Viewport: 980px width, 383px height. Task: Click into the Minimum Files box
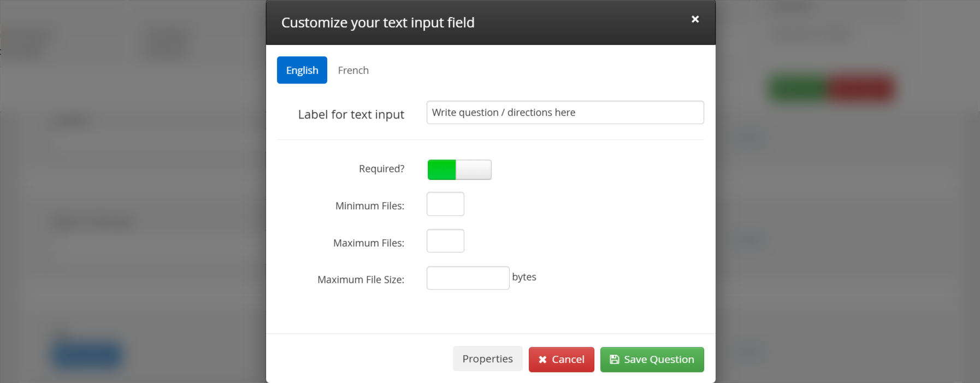click(x=445, y=204)
